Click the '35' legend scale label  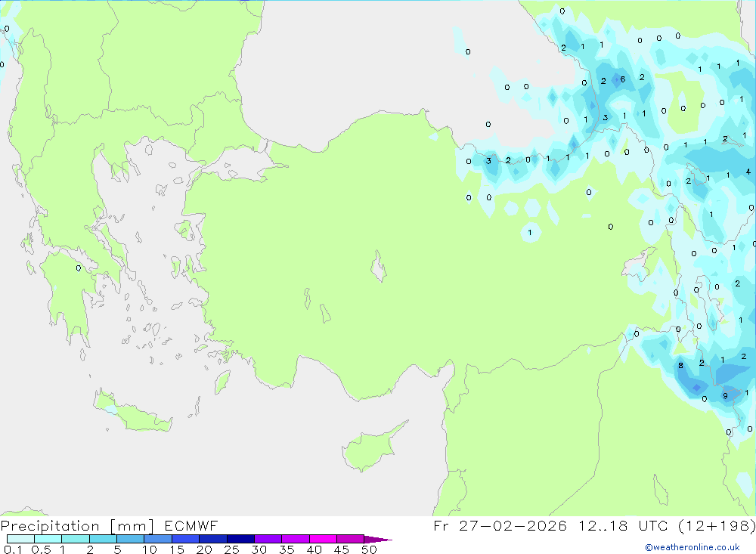(287, 549)
